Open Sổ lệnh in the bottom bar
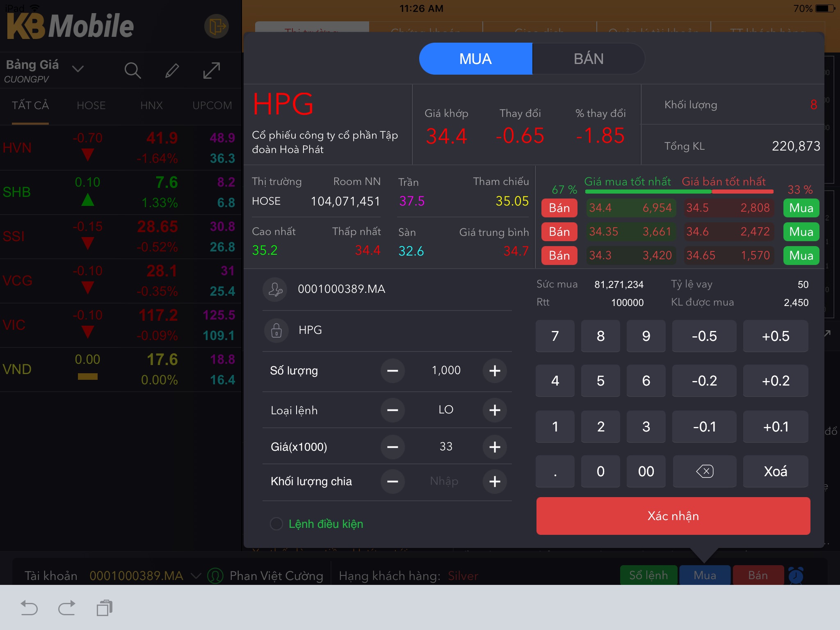This screenshot has width=840, height=630. [648, 575]
